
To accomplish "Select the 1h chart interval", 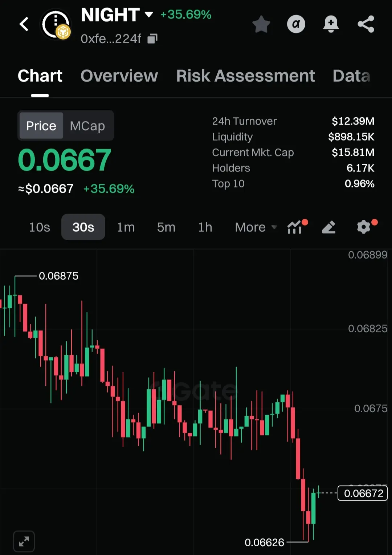I will 205,227.
